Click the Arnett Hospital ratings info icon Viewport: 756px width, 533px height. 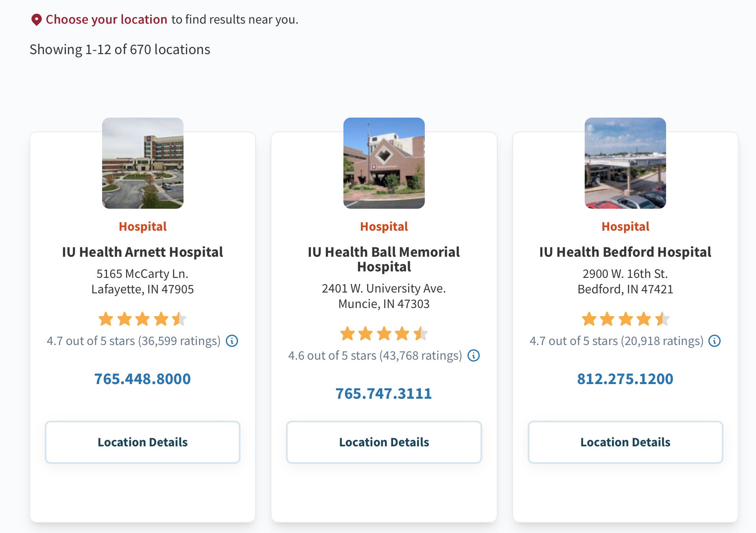click(232, 341)
